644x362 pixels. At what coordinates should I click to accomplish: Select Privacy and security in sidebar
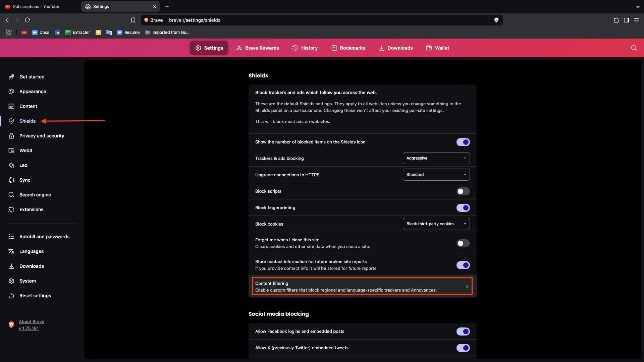(41, 136)
